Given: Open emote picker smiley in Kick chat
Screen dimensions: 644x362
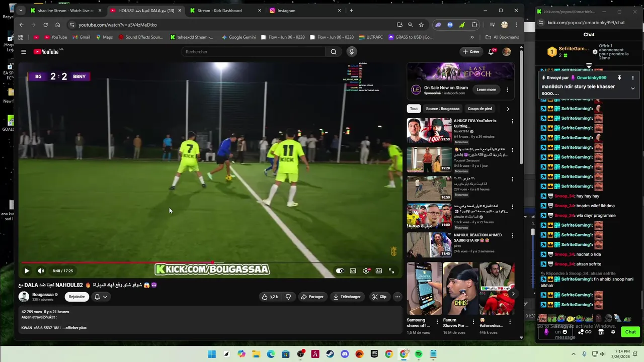Looking at the screenshot, I should [x=565, y=332].
